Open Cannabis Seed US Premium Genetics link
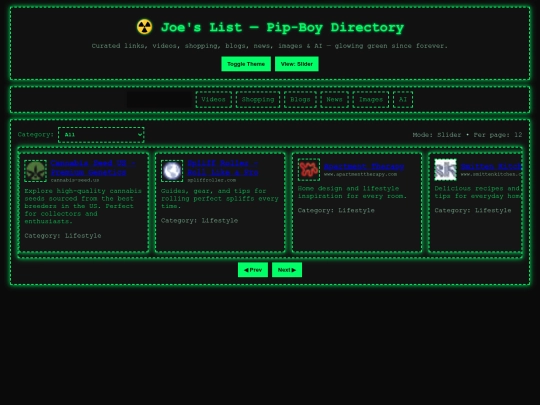540x405 pixels. (x=93, y=168)
